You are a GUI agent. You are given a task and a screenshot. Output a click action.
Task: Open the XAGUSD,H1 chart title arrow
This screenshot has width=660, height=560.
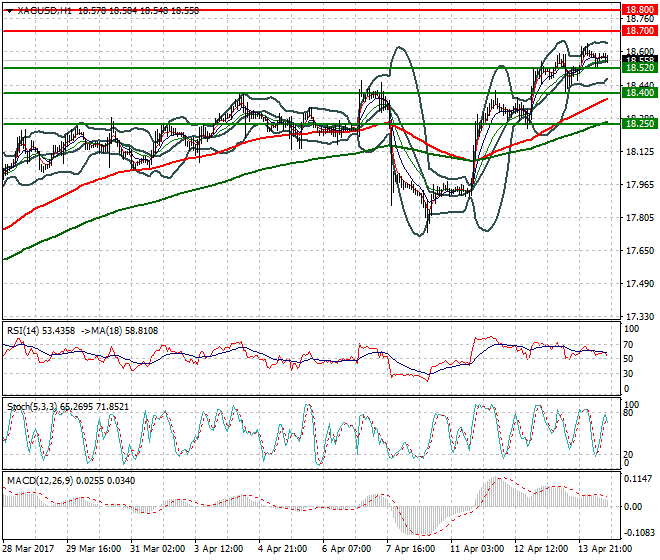point(9,11)
